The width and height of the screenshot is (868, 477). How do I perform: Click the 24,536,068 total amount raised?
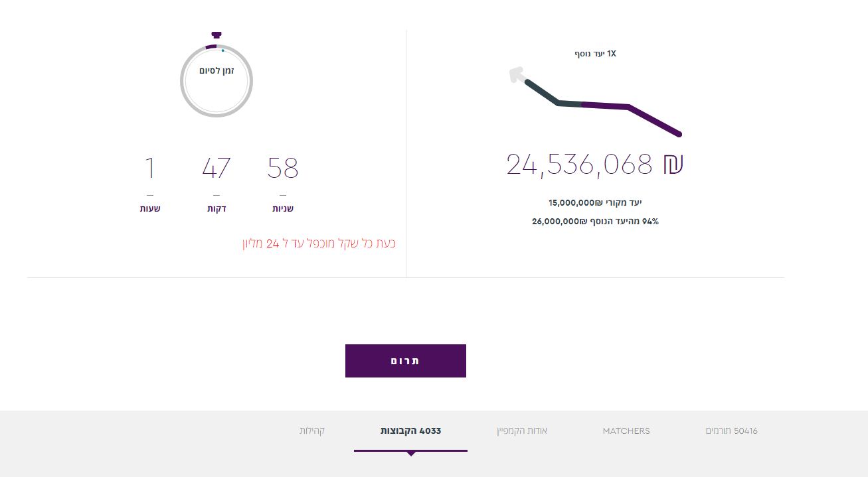(579, 164)
